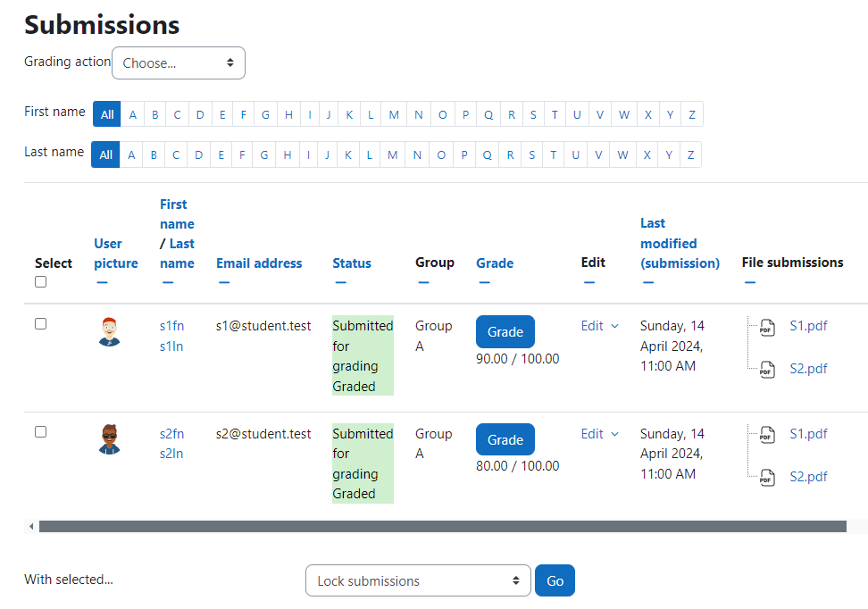Viewport: 868px width, 609px height.
Task: Filter First name by letter M
Action: (394, 114)
